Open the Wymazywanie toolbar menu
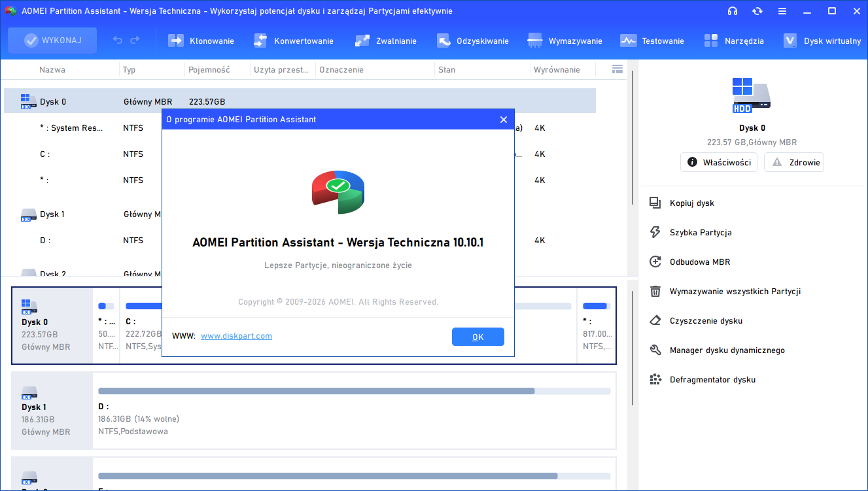The width and height of the screenshot is (868, 491). [565, 41]
